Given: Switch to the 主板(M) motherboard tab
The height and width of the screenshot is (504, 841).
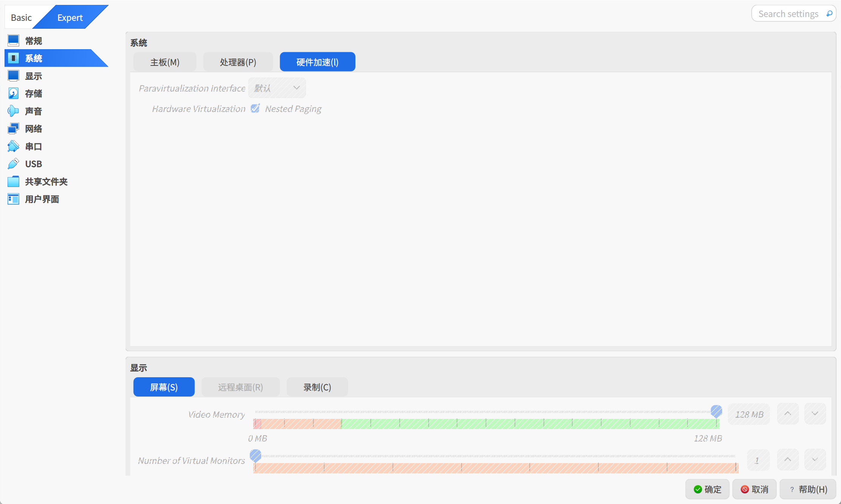Looking at the screenshot, I should (x=165, y=62).
